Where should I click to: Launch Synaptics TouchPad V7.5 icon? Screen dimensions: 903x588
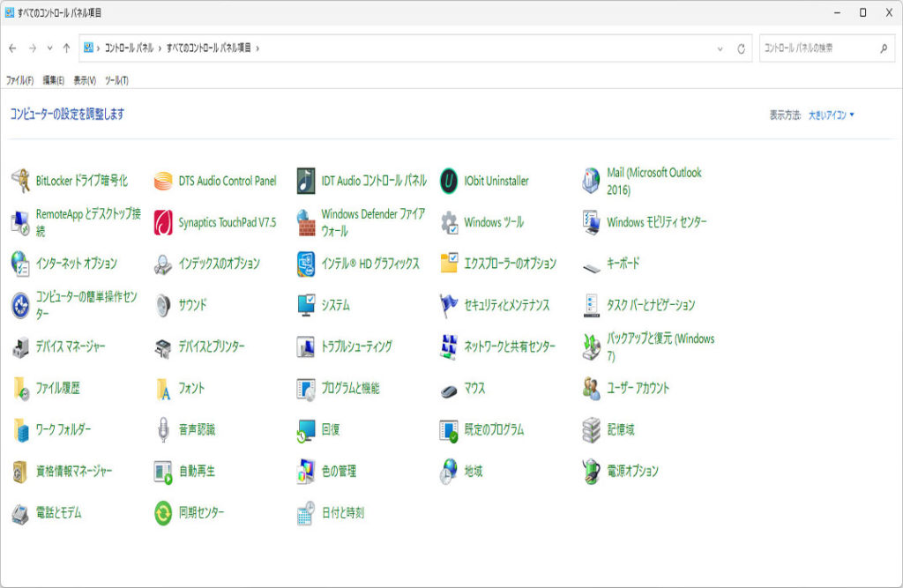(x=163, y=222)
